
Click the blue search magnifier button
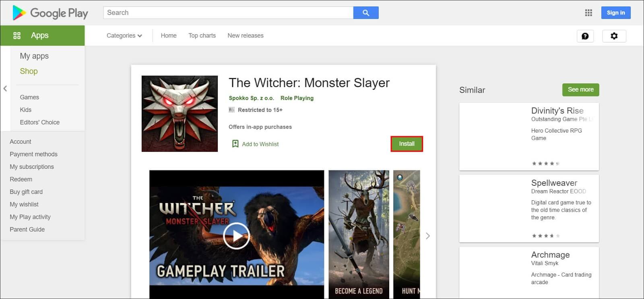(366, 12)
